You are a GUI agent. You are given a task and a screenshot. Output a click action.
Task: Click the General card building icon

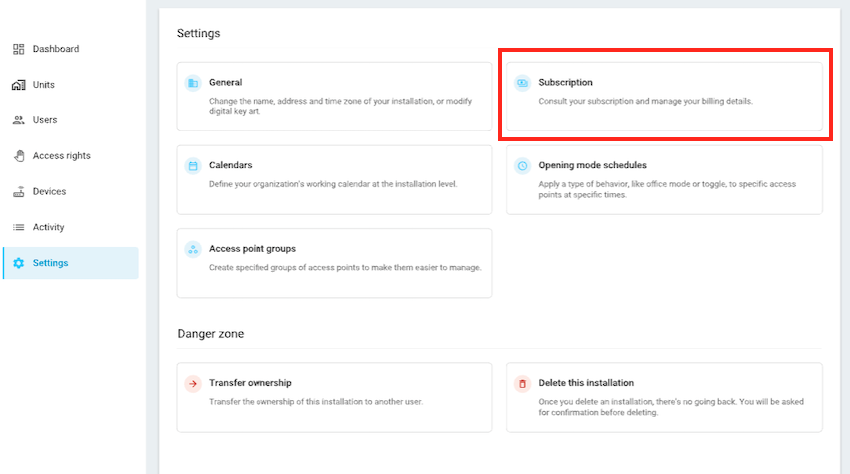193,83
